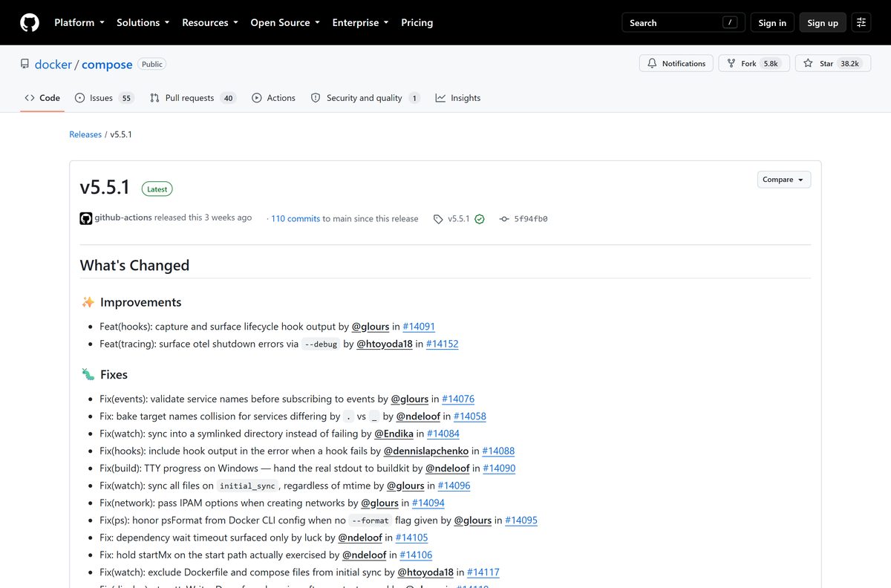The image size is (891, 588).
Task: Open pull request #14096
Action: pyautogui.click(x=454, y=486)
